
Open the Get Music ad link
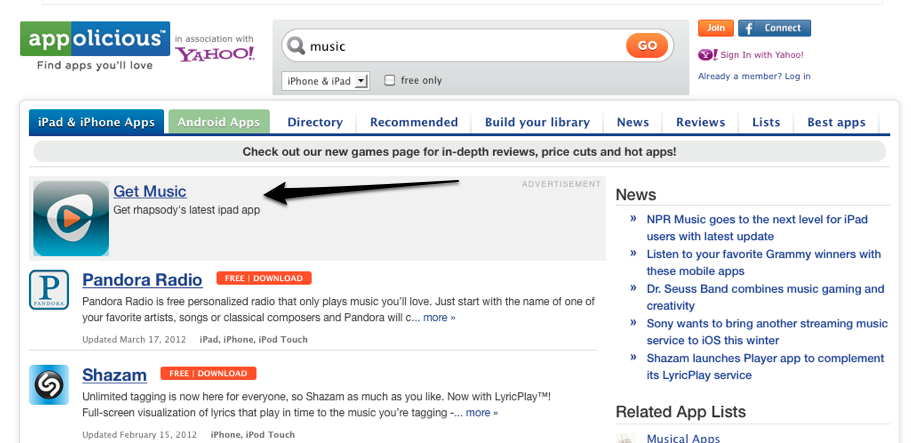point(150,191)
